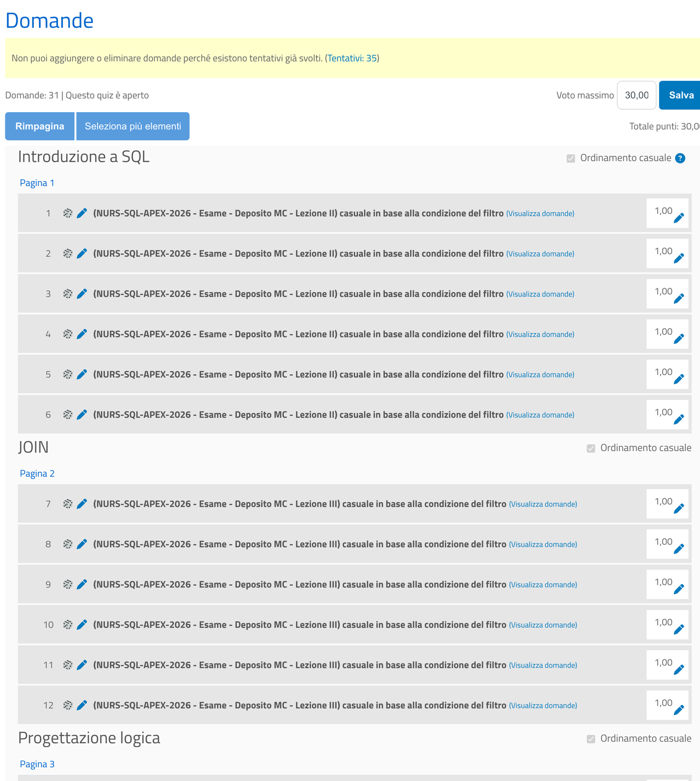Image resolution: width=700 pixels, height=781 pixels.
Task: Save the maximum grade with Salva
Action: pyautogui.click(x=680, y=95)
